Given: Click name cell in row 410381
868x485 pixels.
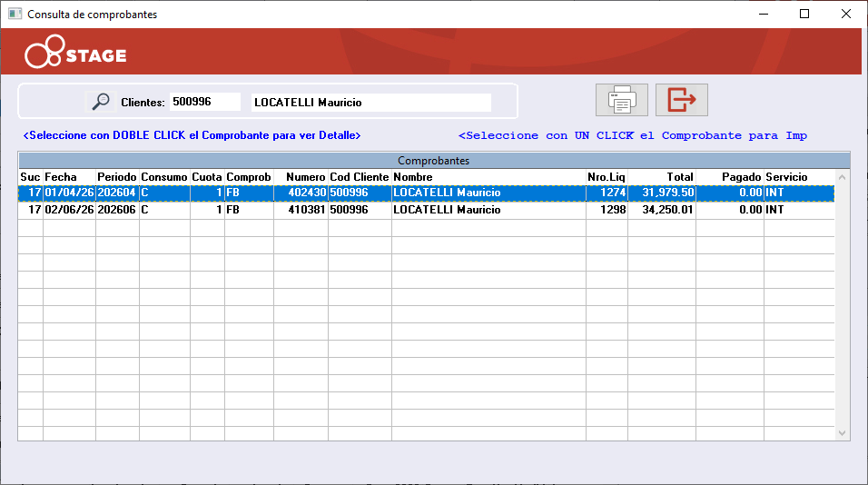Looking at the screenshot, I should (488, 210).
